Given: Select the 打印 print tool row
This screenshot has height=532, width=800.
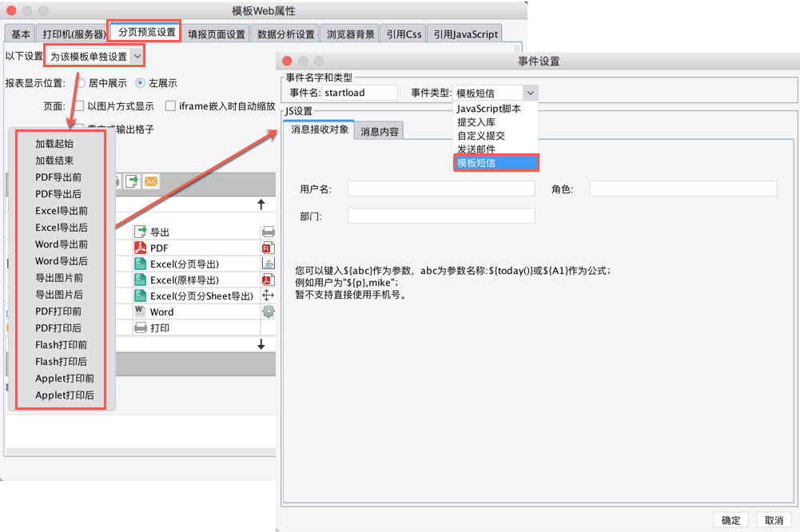Looking at the screenshot, I should [197, 328].
